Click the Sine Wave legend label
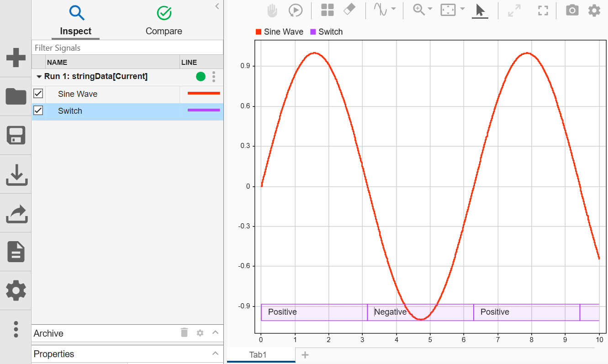Screen dimensions: 608x364 (x=284, y=32)
